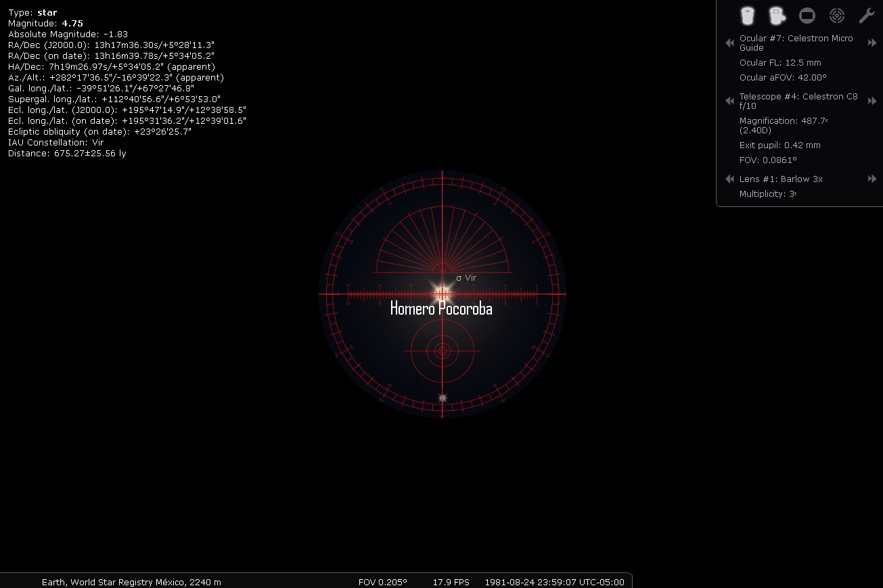The height and width of the screenshot is (588, 883).
Task: Select the faint star near the eyepiece bottom edge
Action: point(443,398)
